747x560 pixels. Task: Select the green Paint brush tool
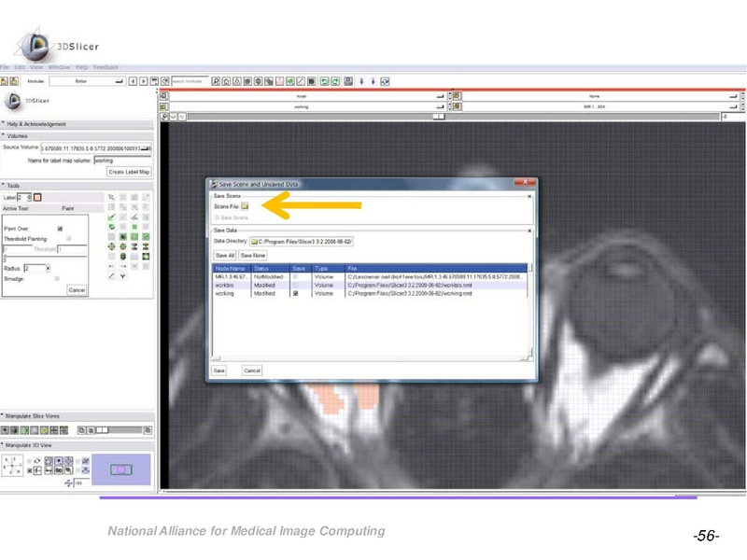111,217
